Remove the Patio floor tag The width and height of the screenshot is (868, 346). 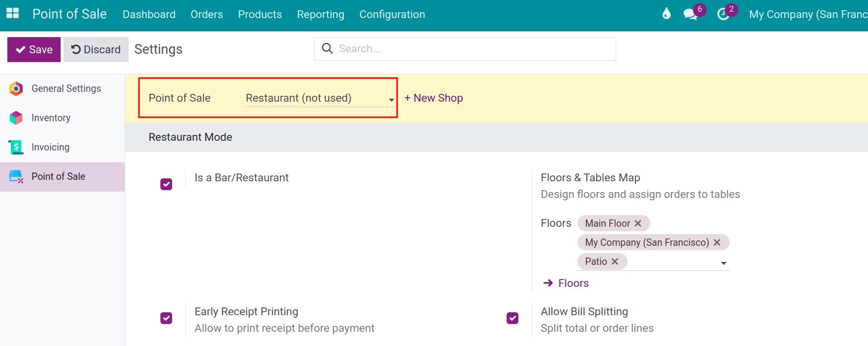(x=615, y=261)
